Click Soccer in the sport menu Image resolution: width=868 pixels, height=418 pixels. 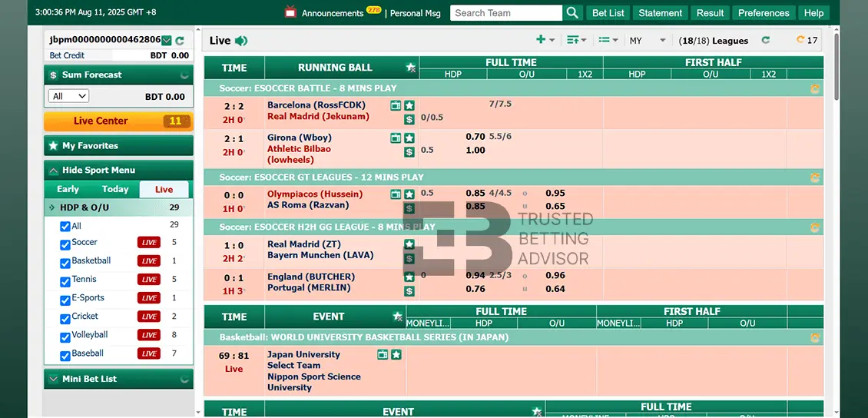click(84, 243)
